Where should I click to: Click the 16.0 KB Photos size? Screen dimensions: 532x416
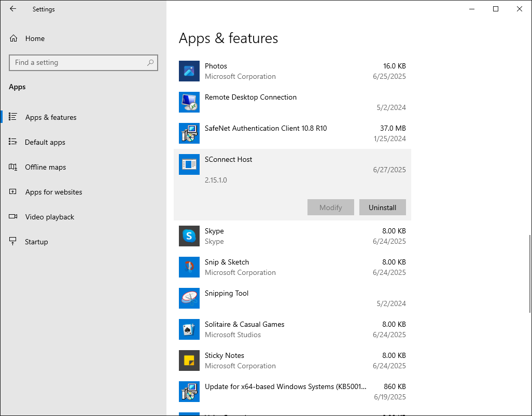coord(394,66)
